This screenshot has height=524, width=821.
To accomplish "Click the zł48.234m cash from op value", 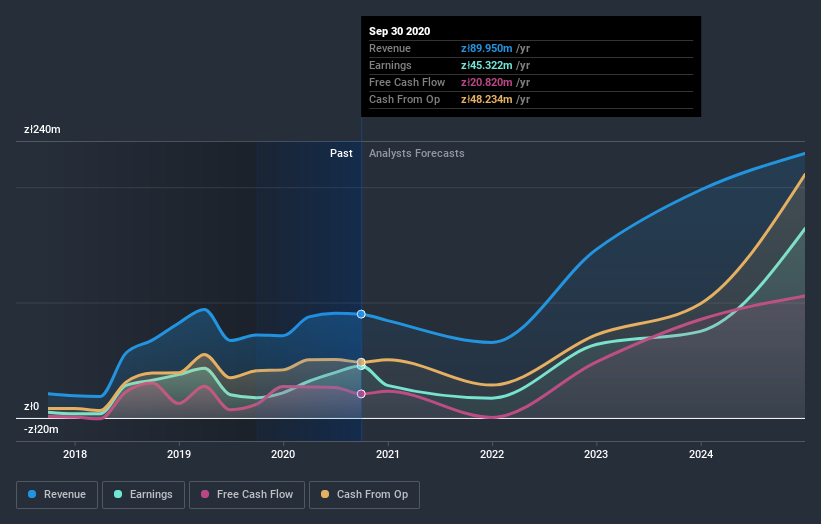I will point(486,99).
